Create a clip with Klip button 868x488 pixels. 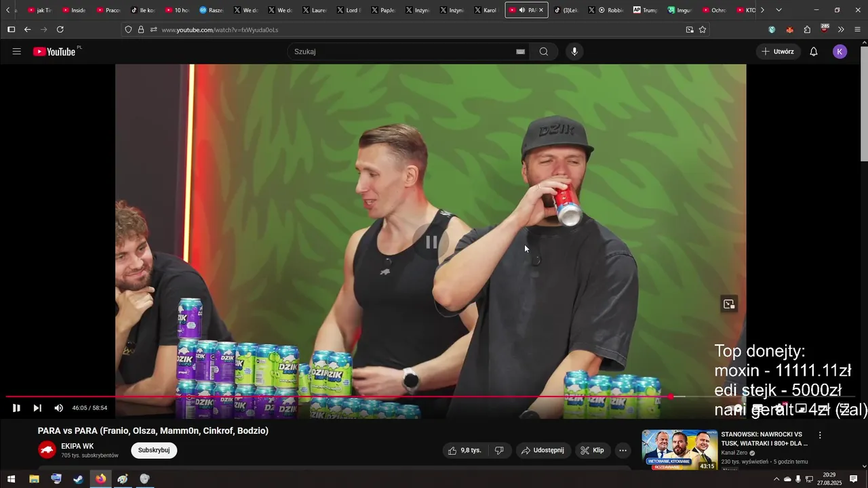click(592, 450)
